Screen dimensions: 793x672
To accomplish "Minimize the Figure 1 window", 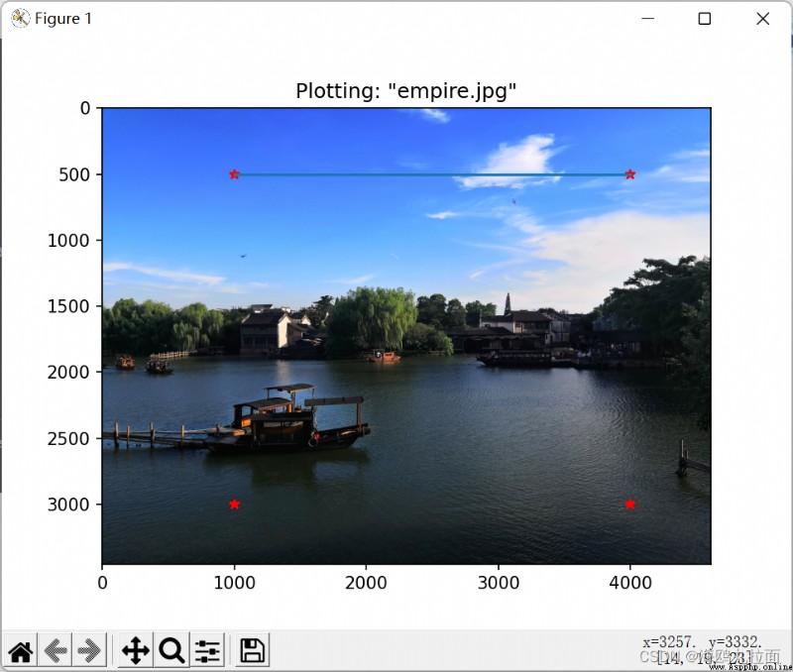I will (x=647, y=19).
